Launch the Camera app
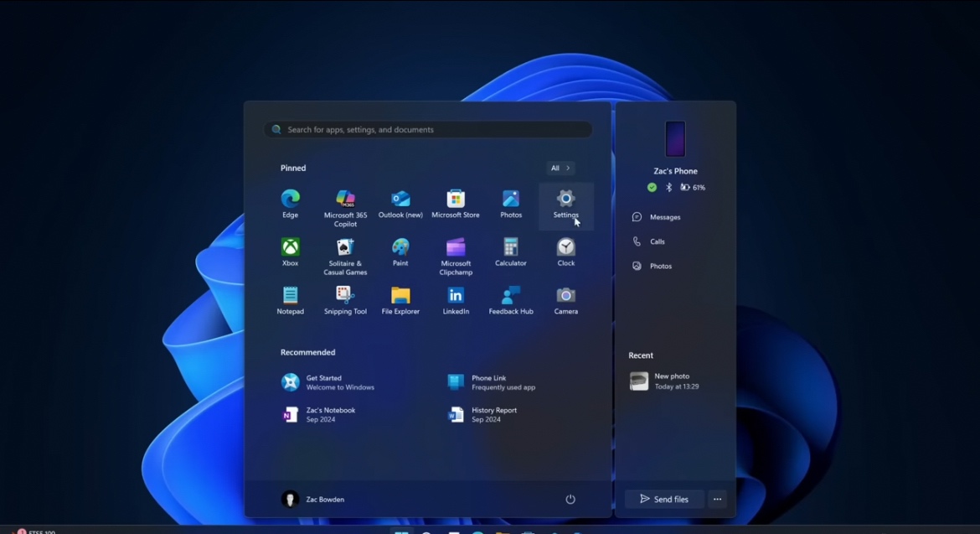The image size is (980, 534). [x=565, y=301]
